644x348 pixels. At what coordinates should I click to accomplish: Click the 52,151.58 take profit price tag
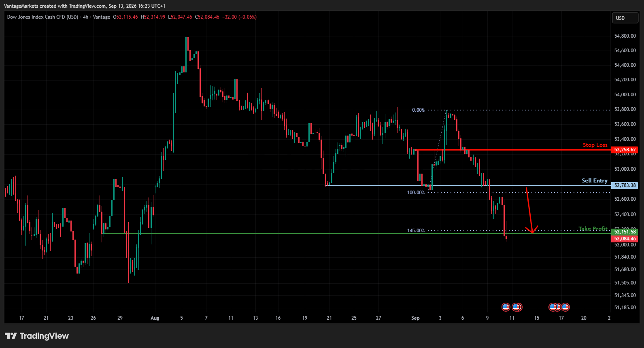click(625, 232)
